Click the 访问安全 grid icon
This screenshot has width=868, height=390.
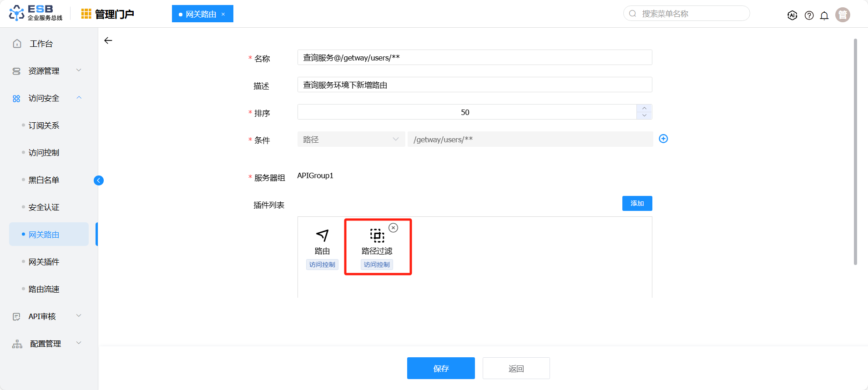(16, 99)
